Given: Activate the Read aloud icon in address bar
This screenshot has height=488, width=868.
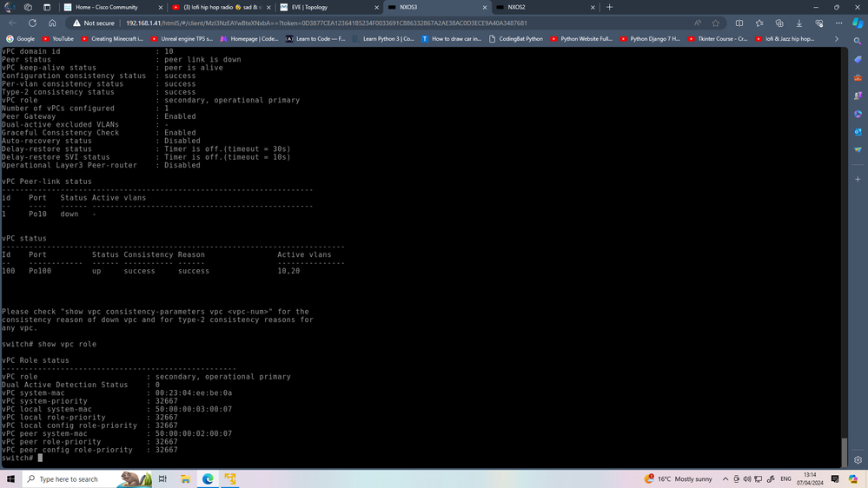Looking at the screenshot, I should [698, 23].
